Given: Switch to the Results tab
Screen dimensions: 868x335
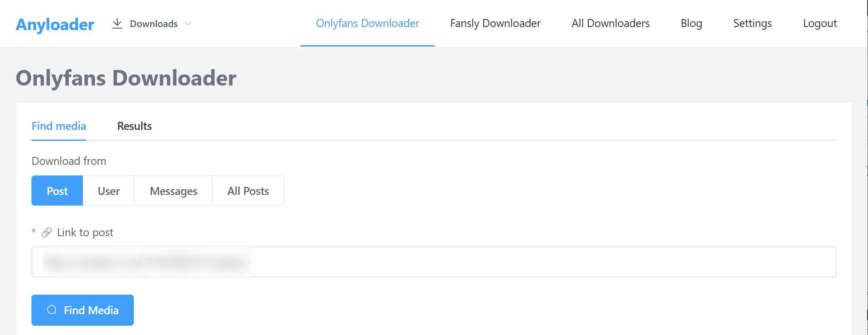Looking at the screenshot, I should (134, 126).
